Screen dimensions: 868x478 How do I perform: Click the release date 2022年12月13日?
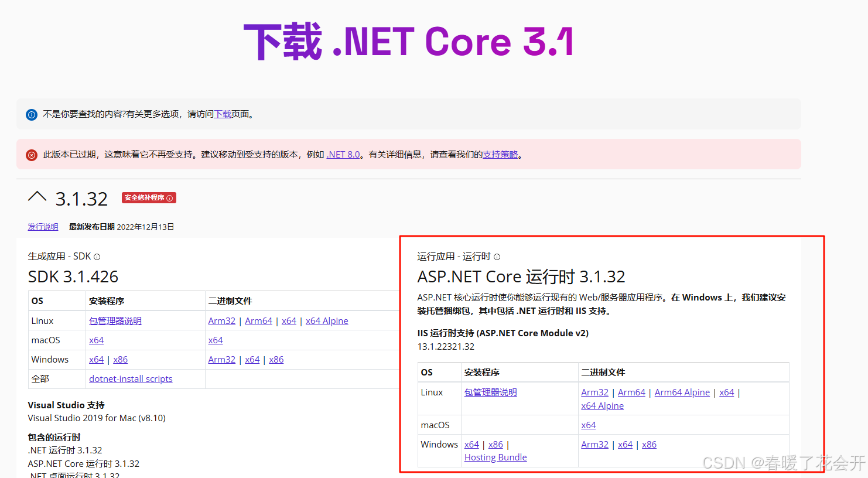[x=145, y=227]
